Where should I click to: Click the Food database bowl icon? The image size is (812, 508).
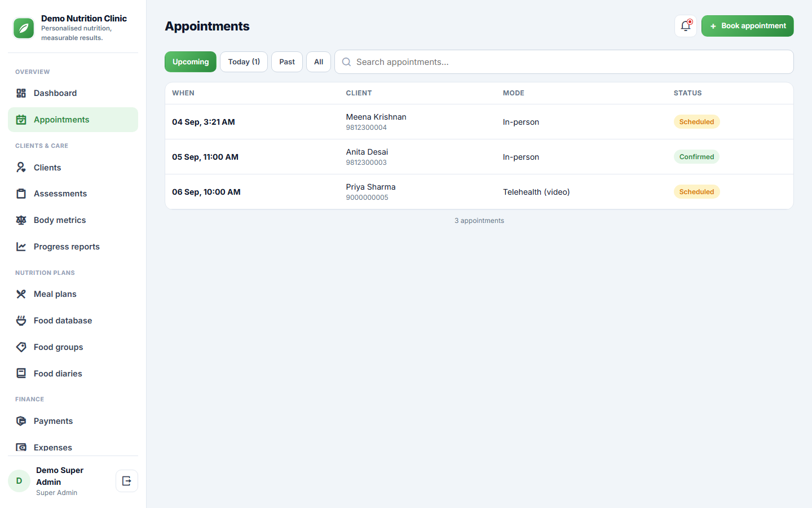pyautogui.click(x=21, y=321)
